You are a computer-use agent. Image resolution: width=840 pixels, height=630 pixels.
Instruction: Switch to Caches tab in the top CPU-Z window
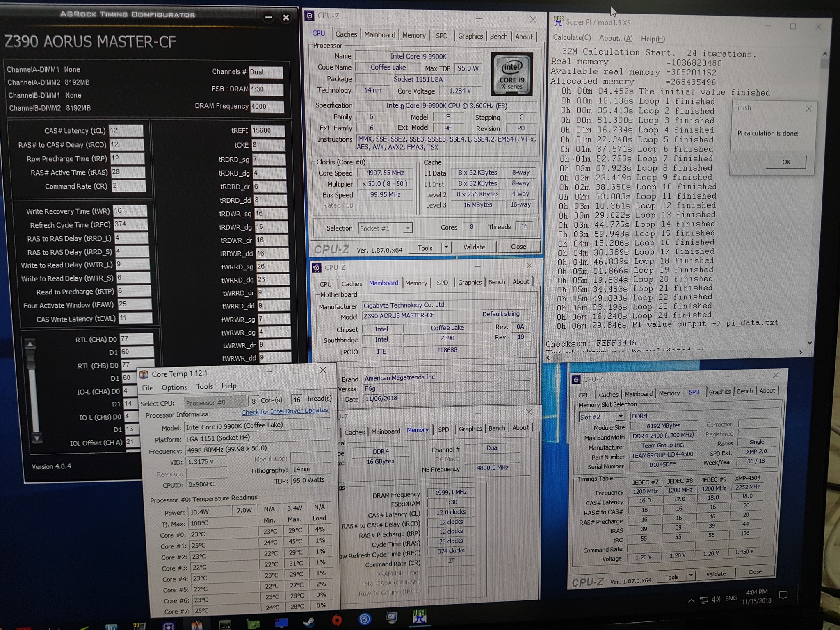coord(346,34)
